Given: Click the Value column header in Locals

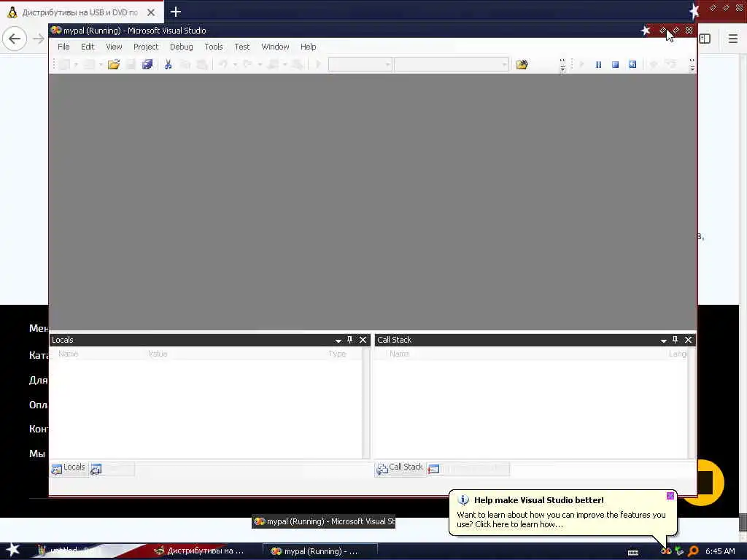Looking at the screenshot, I should [158, 354].
